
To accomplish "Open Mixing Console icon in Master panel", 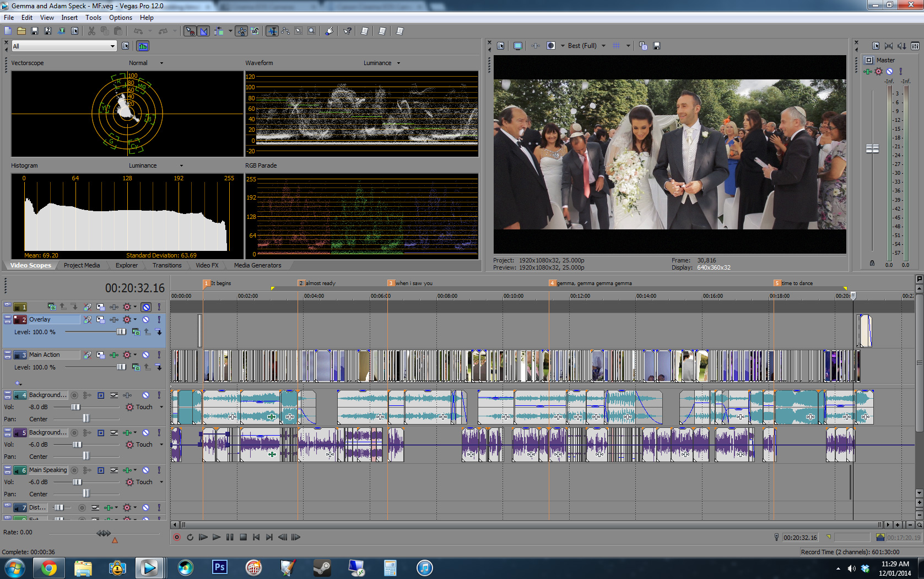I will point(915,46).
